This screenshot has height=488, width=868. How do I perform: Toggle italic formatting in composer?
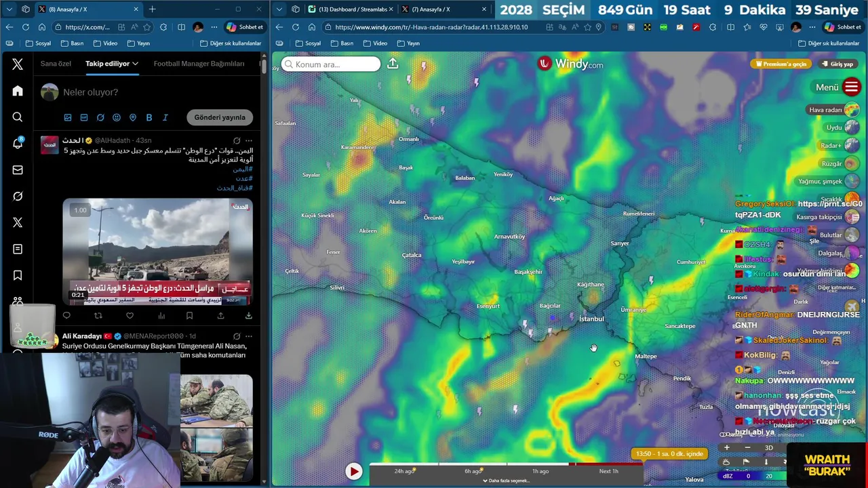pos(165,117)
